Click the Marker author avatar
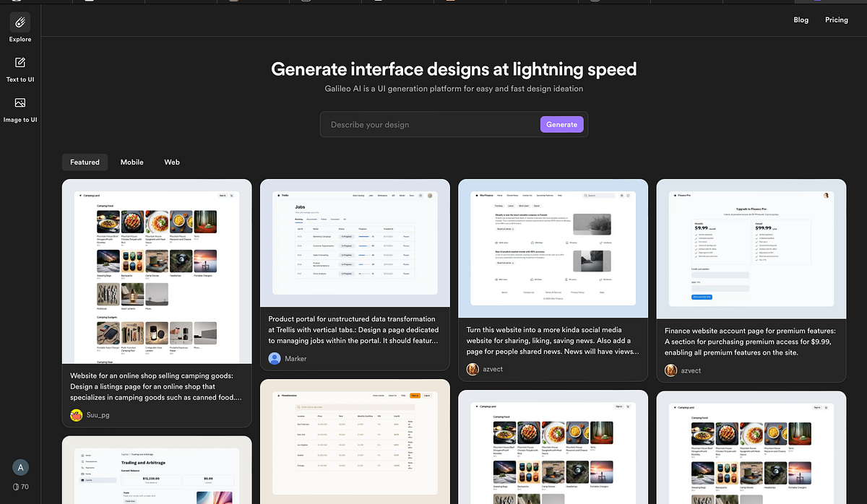This screenshot has width=867, height=504. coord(275,359)
